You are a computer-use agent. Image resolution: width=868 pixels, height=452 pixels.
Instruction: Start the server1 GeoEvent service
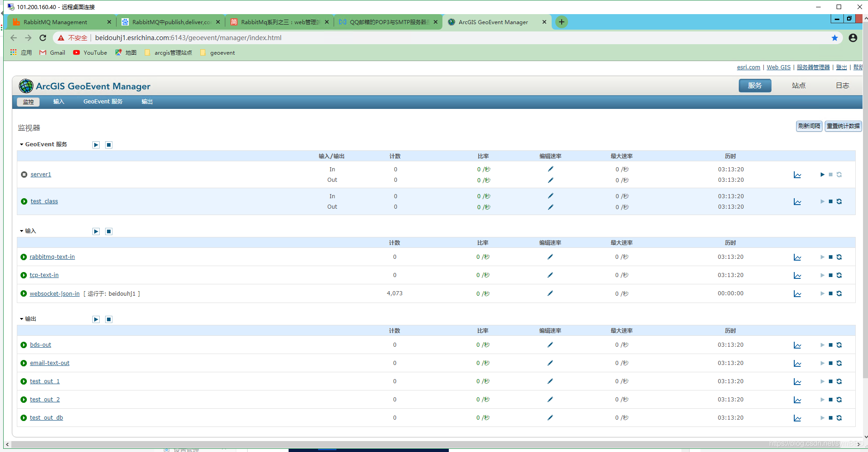822,175
